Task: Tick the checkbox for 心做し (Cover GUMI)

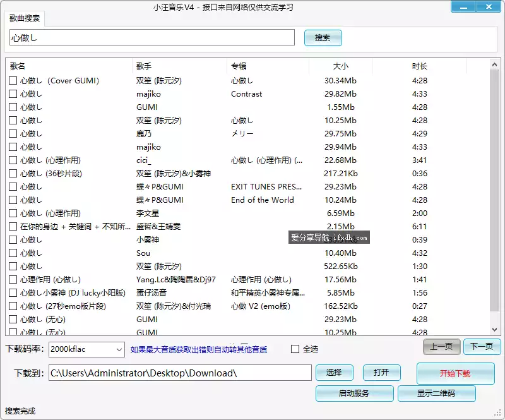Action: pyautogui.click(x=13, y=81)
